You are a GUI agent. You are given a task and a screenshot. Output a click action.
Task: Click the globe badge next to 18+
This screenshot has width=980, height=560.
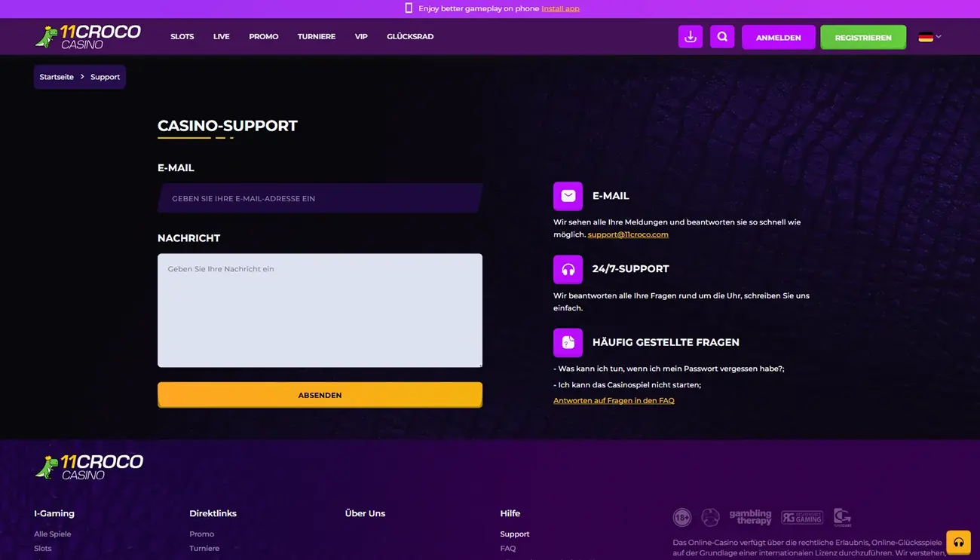[710, 517]
